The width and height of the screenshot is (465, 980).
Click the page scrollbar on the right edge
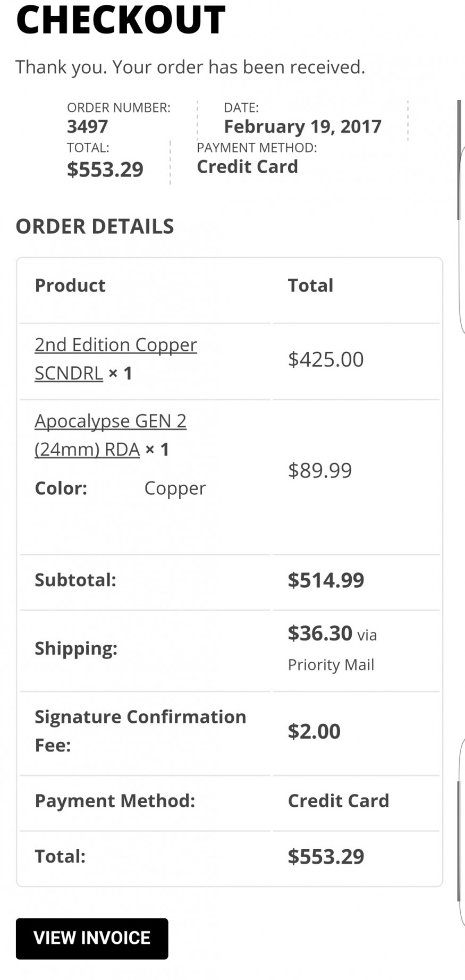[x=459, y=159]
